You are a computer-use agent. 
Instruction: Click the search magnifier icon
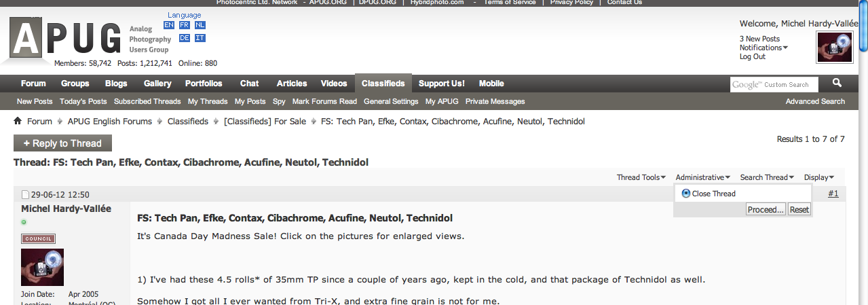[837, 83]
